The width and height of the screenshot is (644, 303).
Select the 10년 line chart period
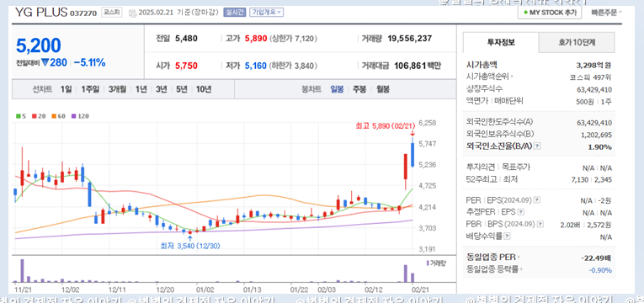(204, 89)
